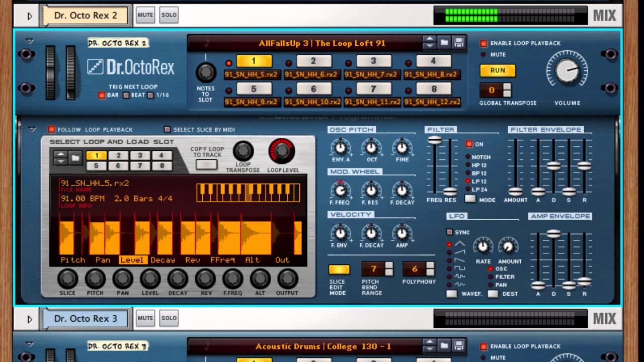Move the filter Freq slider

[435, 140]
